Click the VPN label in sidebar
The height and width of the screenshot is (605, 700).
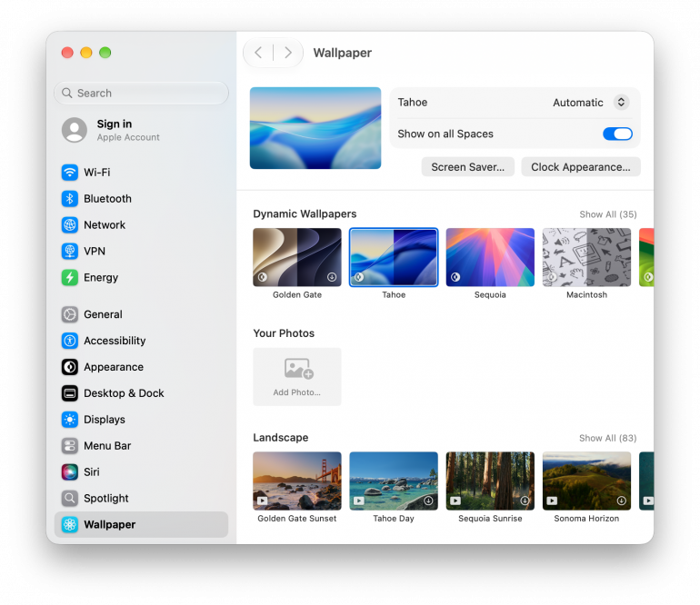[95, 252]
